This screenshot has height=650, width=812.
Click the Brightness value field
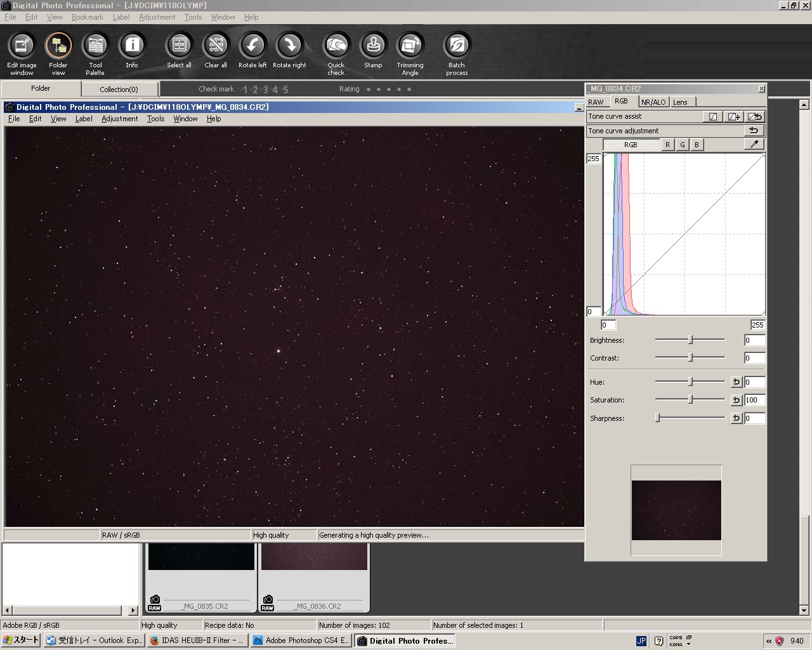coord(754,340)
